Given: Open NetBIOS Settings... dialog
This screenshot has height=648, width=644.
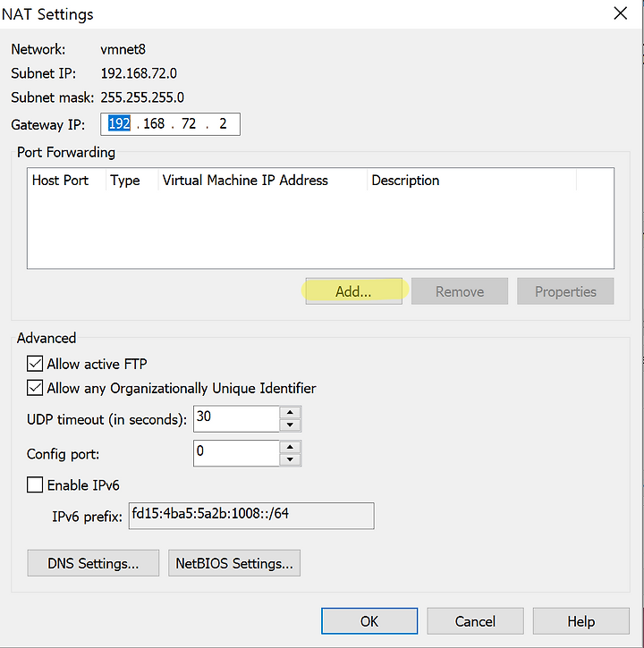Looking at the screenshot, I should 234,563.
